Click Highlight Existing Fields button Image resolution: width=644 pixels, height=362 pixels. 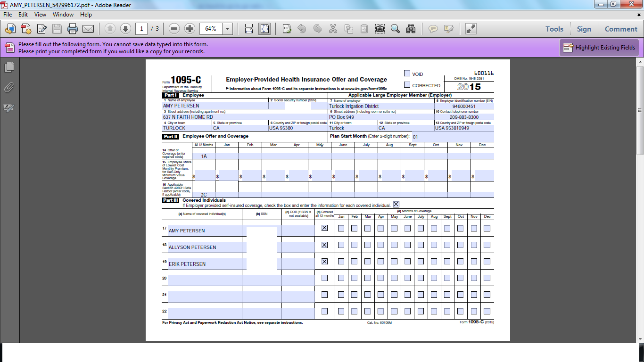(599, 48)
